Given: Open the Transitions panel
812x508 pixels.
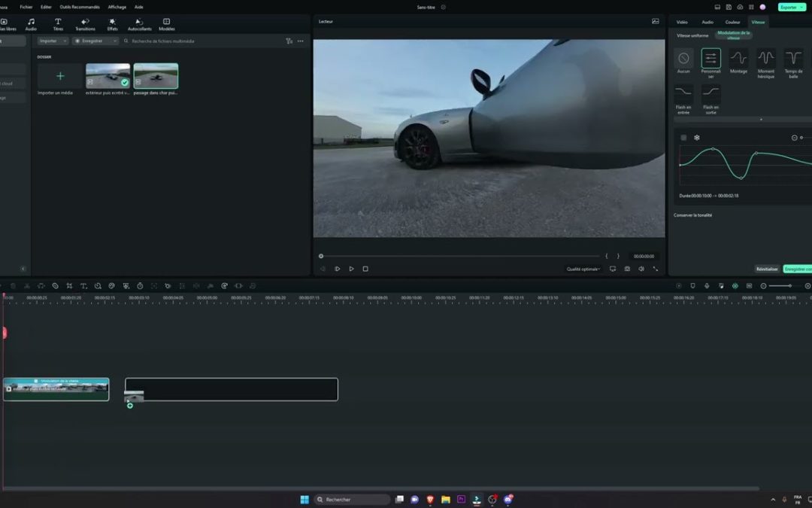Looking at the screenshot, I should (86, 24).
